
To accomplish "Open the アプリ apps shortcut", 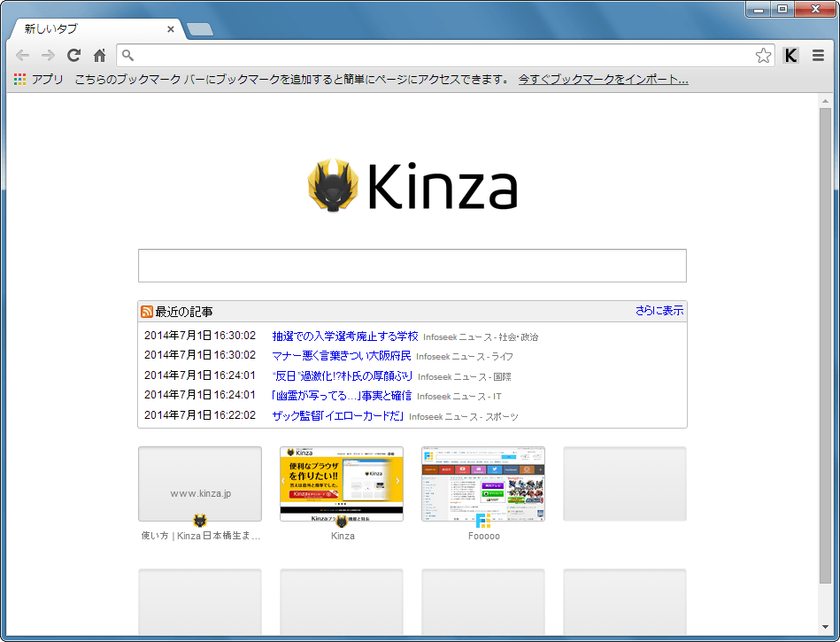I will [x=39, y=80].
